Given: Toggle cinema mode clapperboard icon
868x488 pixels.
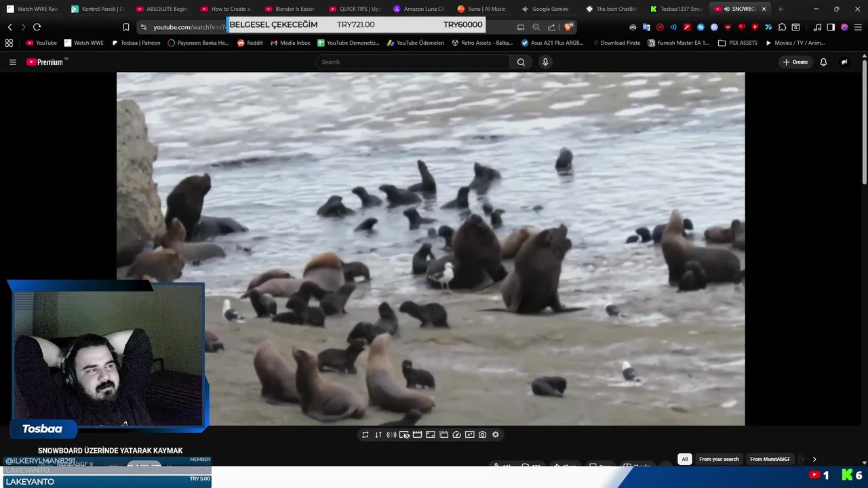Looking at the screenshot, I should [418, 434].
